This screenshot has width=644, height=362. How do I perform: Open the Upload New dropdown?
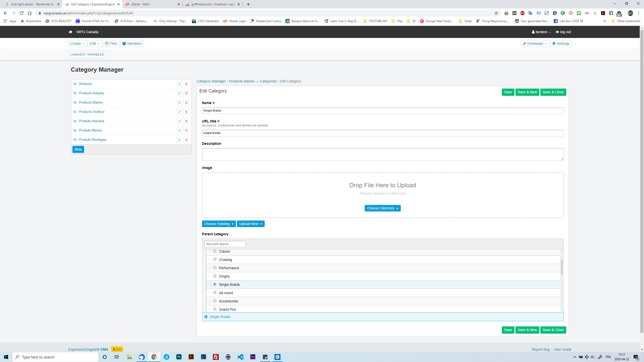click(x=250, y=223)
